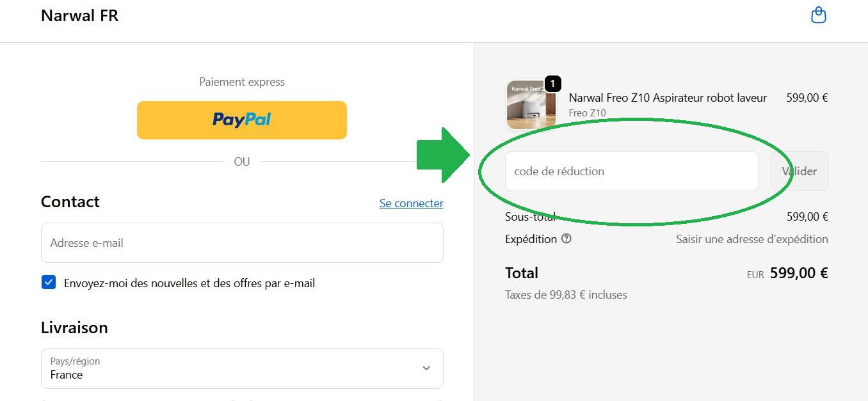This screenshot has height=401, width=868.
Task: Click the Taxes de 99,83 € incluses text
Action: pos(566,295)
